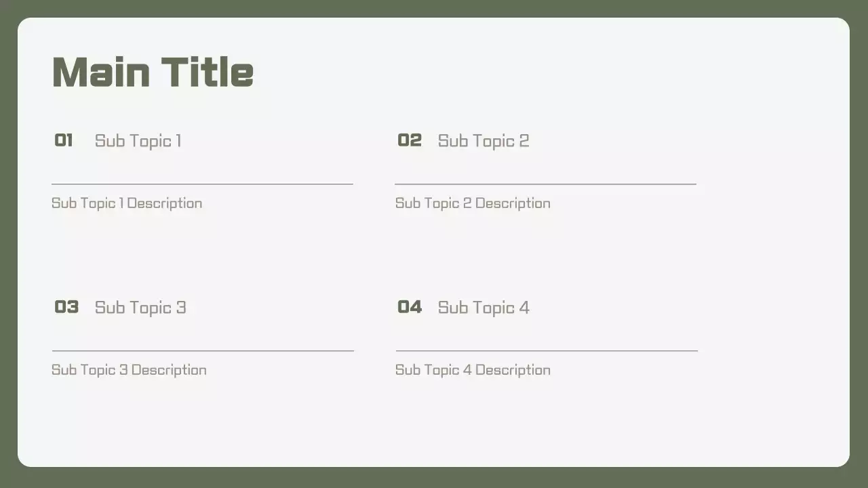Click the "Sub Topic 1" heading
Screen dimensions: 868x488
(138, 141)
